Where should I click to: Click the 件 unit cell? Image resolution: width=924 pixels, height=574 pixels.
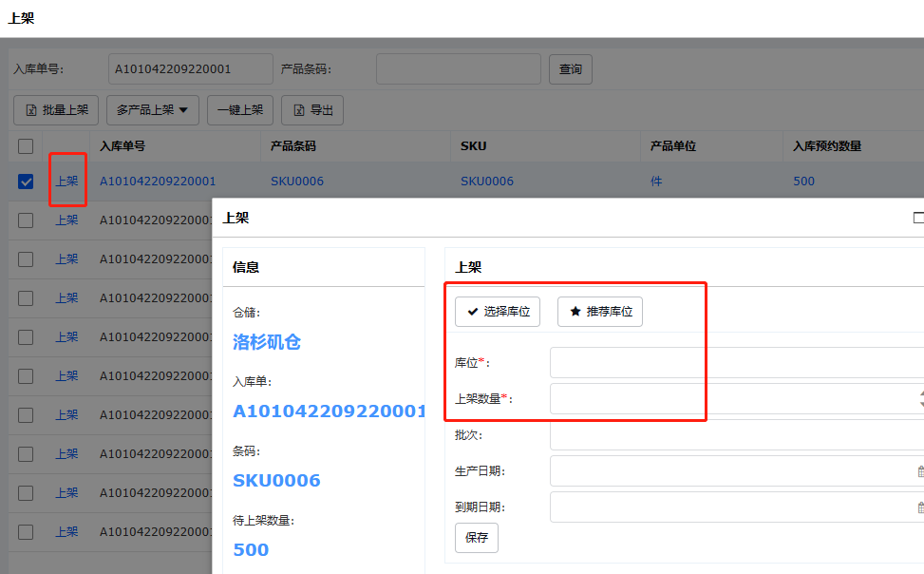tap(656, 182)
